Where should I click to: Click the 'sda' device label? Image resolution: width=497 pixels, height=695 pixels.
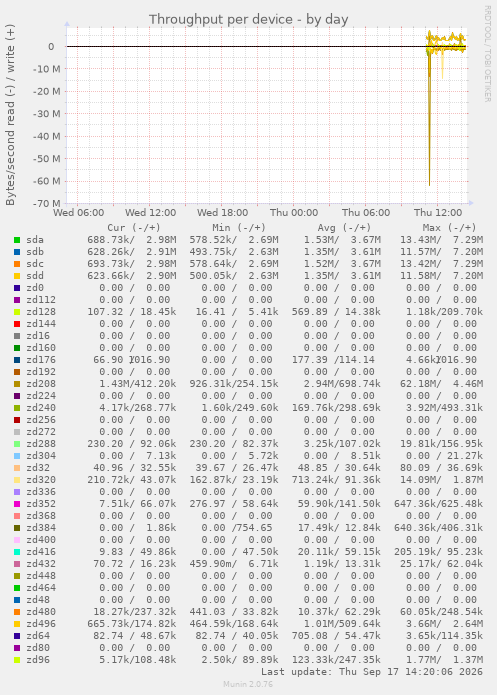35,240
